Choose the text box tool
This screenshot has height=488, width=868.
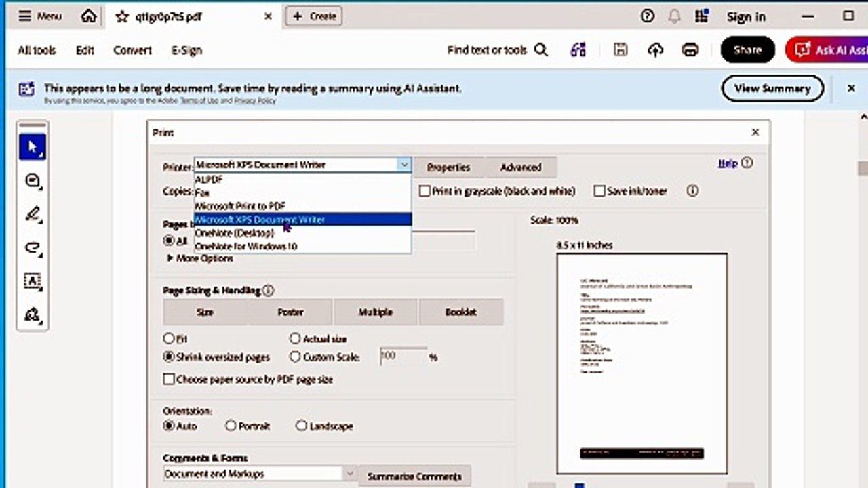[33, 281]
